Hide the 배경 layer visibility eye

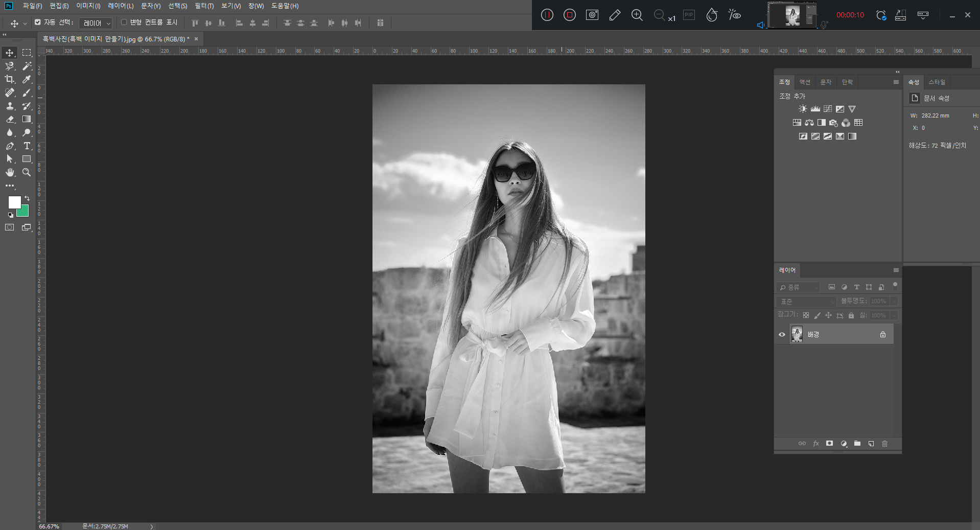coord(782,334)
